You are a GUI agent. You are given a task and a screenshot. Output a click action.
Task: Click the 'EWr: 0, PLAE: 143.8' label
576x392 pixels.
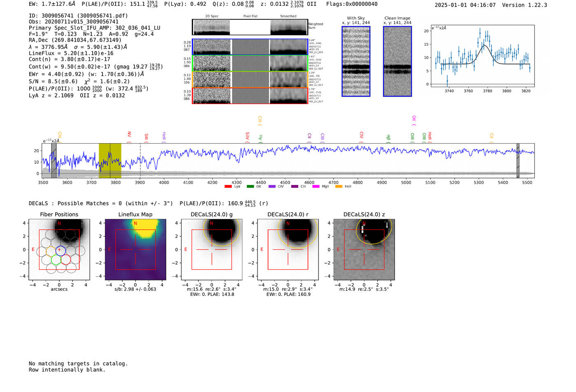tap(212, 295)
